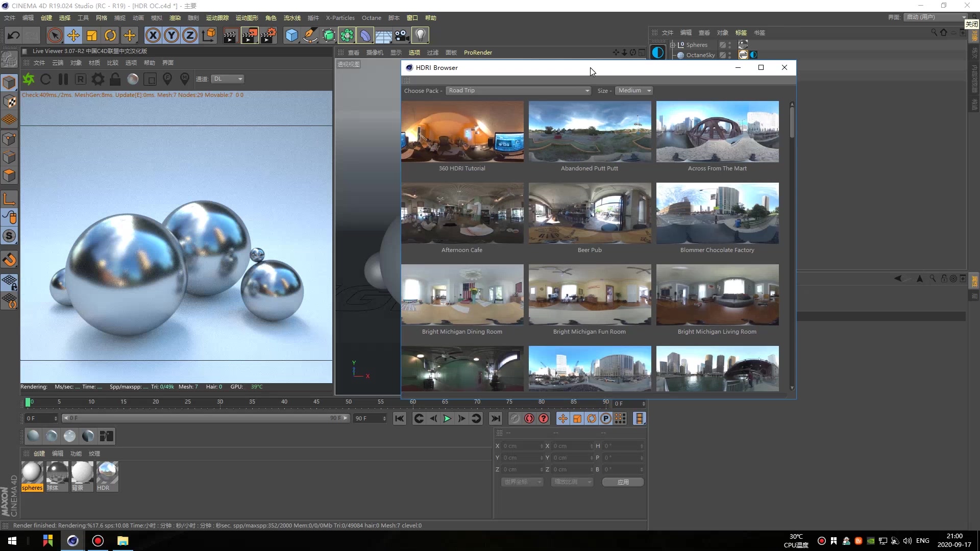Click the 应用 apply button below coordinates
This screenshot has width=980, height=551.
click(x=622, y=482)
